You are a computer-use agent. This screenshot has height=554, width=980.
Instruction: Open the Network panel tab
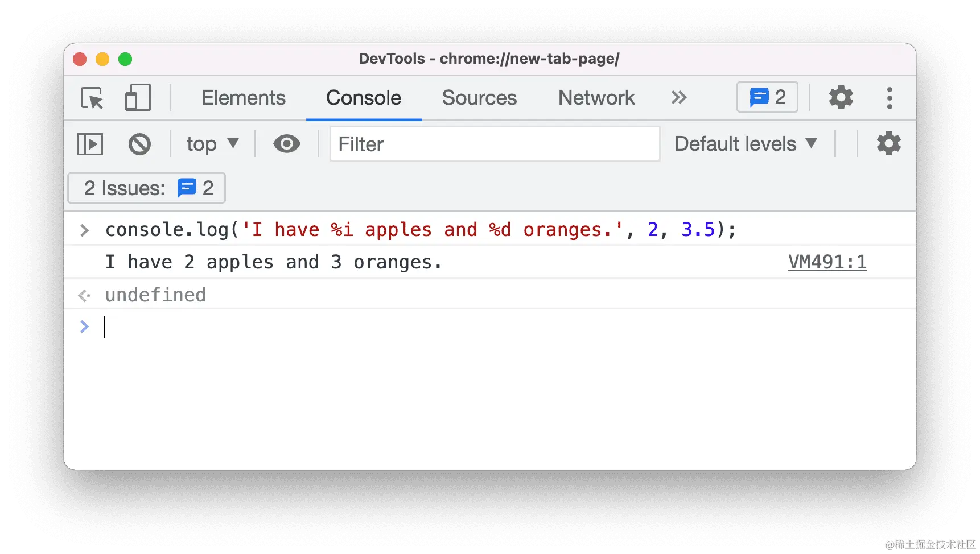coord(596,98)
